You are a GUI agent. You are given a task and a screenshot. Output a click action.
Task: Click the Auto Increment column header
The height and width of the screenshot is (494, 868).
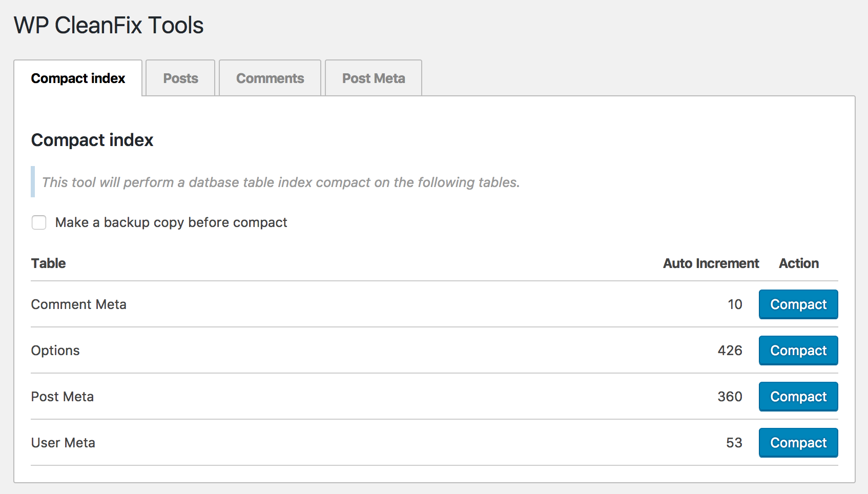[x=711, y=263]
